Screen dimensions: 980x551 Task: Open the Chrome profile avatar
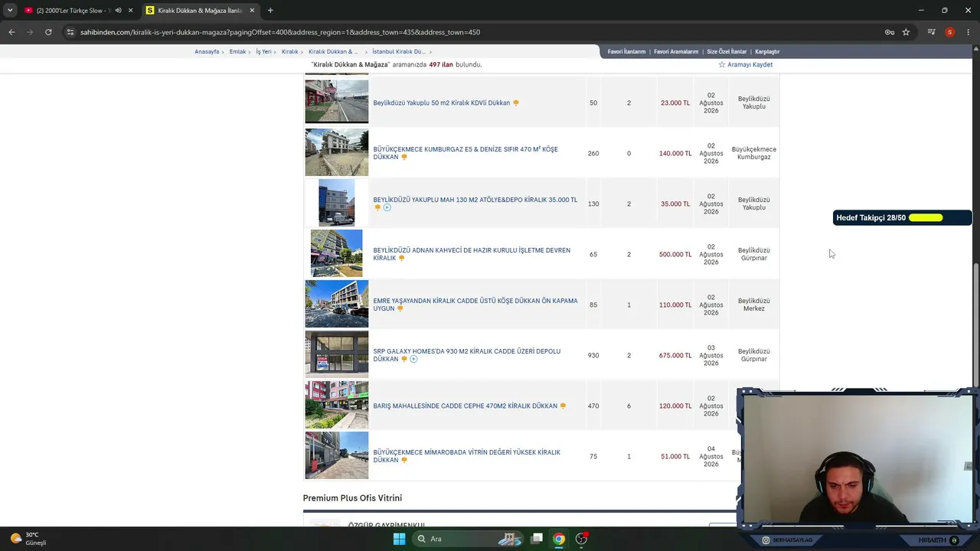point(950,32)
